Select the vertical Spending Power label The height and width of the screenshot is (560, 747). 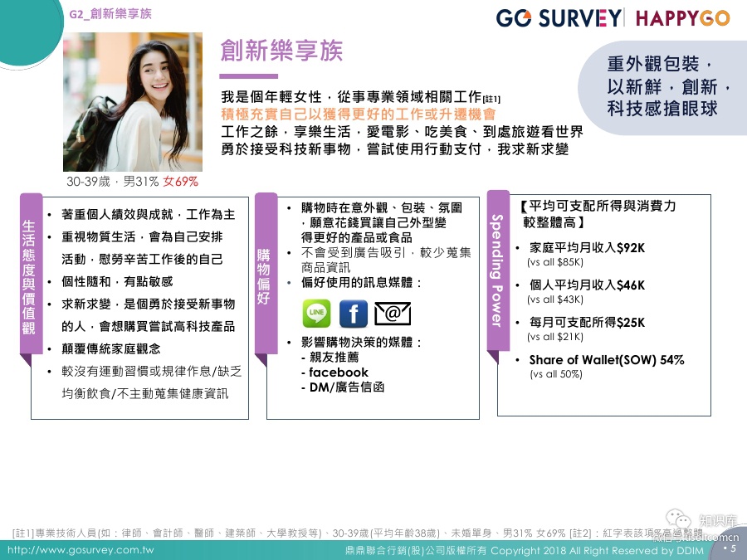point(497,270)
